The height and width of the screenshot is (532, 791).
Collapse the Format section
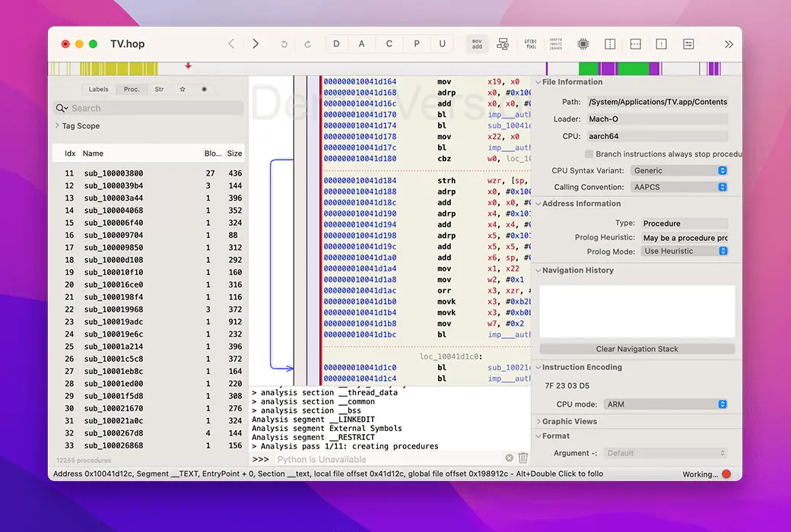[x=538, y=435]
